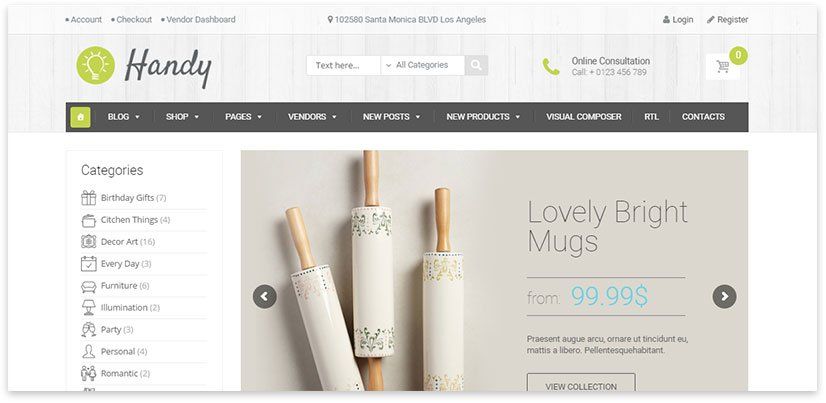The width and height of the screenshot is (826, 403).
Task: Expand the Shop menu
Action: coord(182,117)
